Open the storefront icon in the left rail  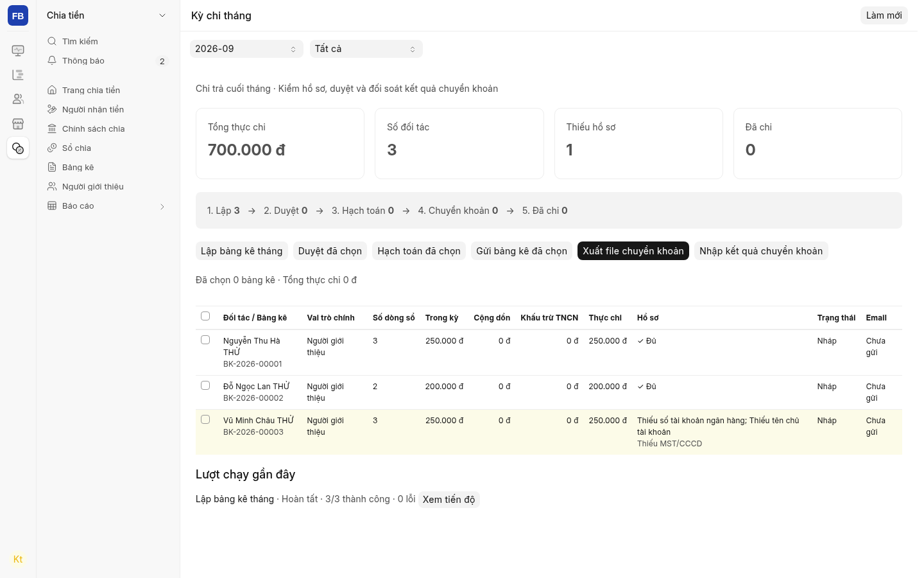[x=18, y=123]
